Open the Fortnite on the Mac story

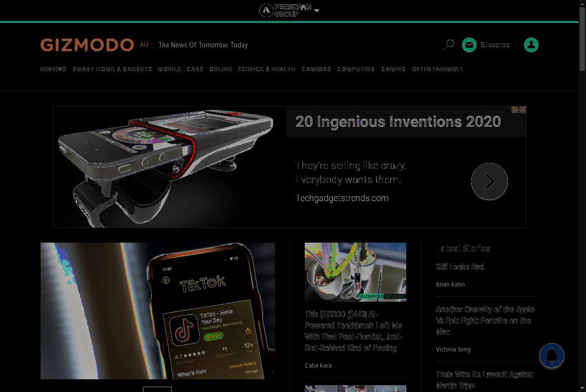tap(485, 321)
